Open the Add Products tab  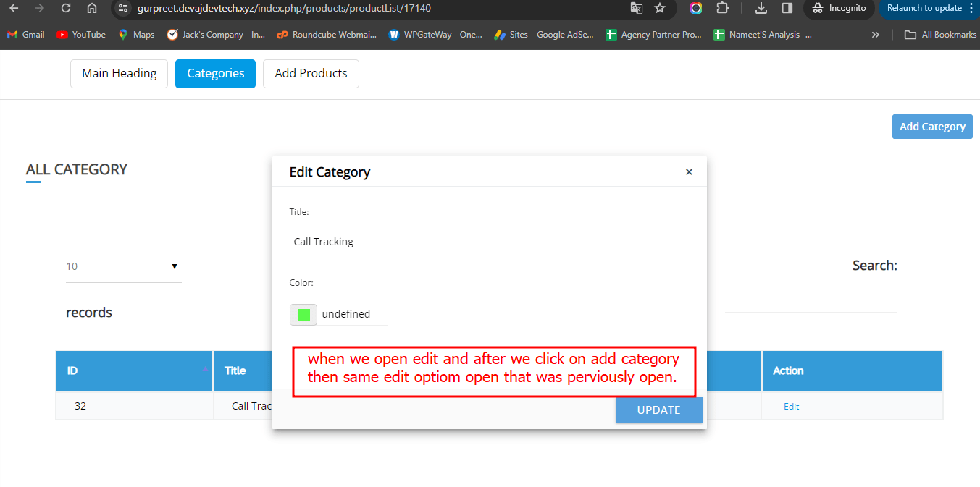(311, 74)
